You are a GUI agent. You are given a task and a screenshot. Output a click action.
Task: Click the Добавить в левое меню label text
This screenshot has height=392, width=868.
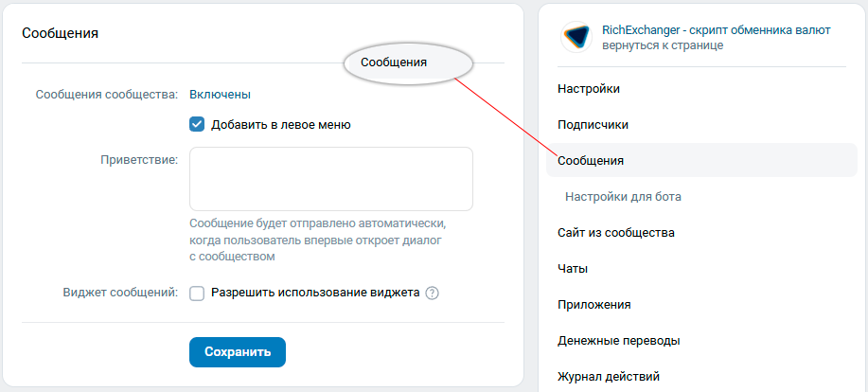click(281, 125)
